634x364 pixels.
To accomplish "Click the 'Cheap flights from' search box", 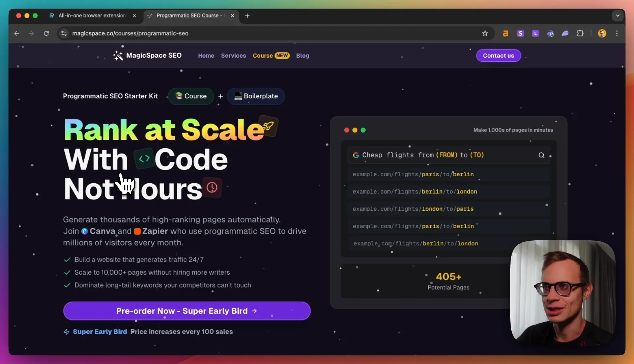I will pos(449,155).
